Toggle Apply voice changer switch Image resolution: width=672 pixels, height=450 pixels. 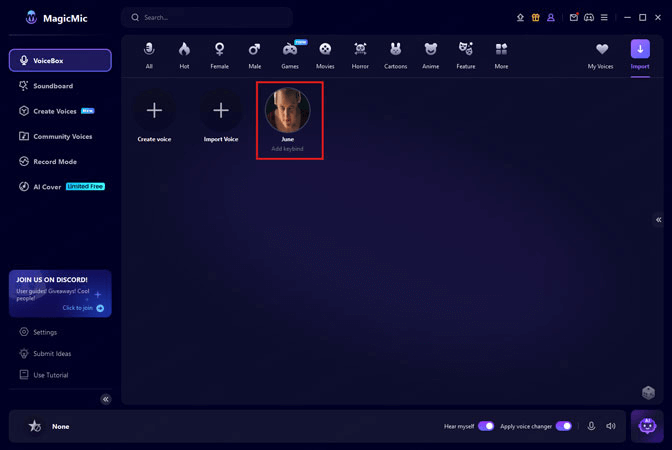564,426
